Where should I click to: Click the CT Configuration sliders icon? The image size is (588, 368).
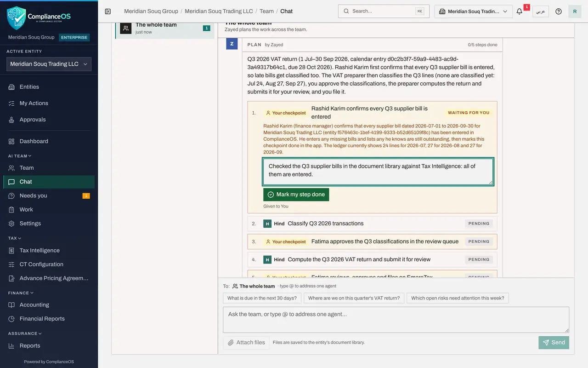(x=11, y=264)
